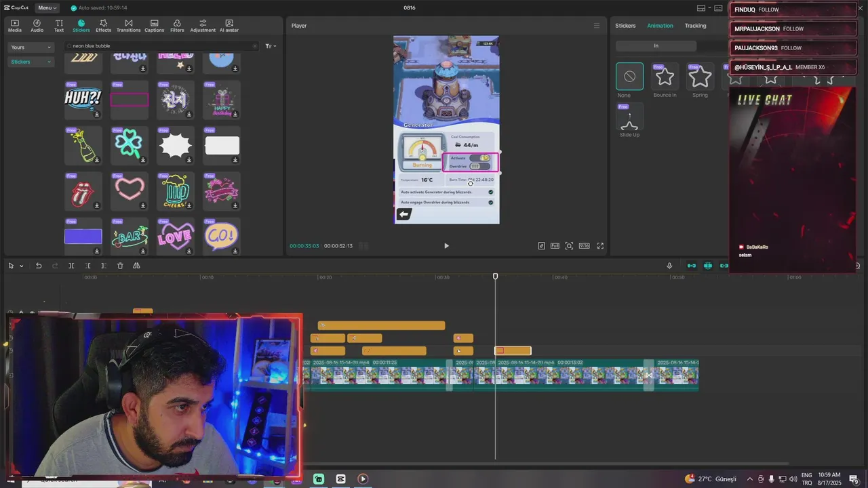The height and width of the screenshot is (488, 868).
Task: Select the HUH?! sticker
Action: click(x=83, y=99)
